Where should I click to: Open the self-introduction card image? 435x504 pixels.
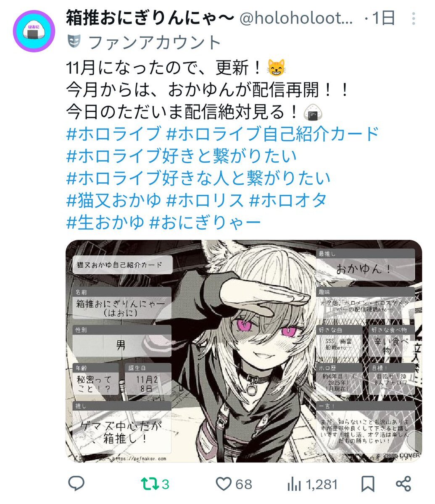pyautogui.click(x=244, y=351)
